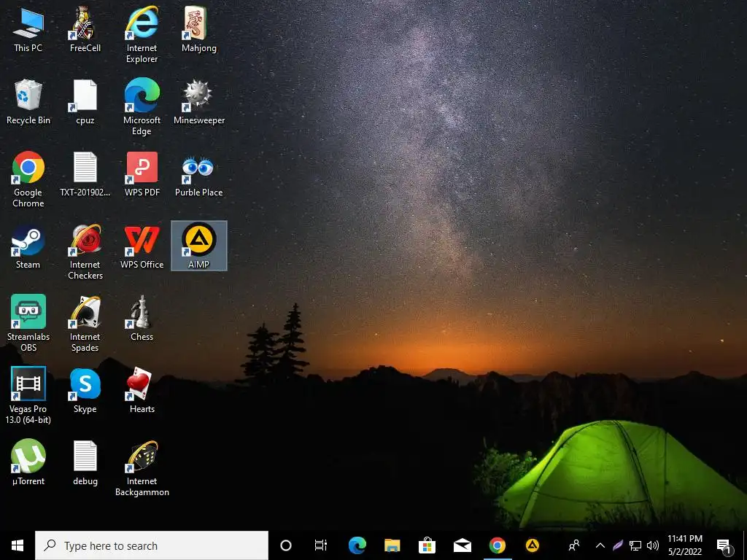Launch Microsoft Edge from the taskbar
747x560 pixels.
(x=357, y=545)
